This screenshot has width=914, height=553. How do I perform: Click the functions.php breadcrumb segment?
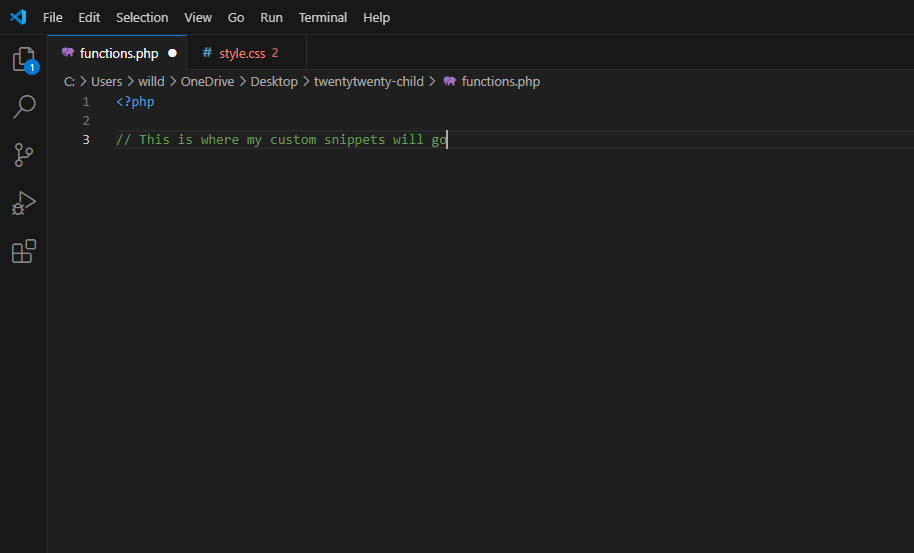point(501,82)
